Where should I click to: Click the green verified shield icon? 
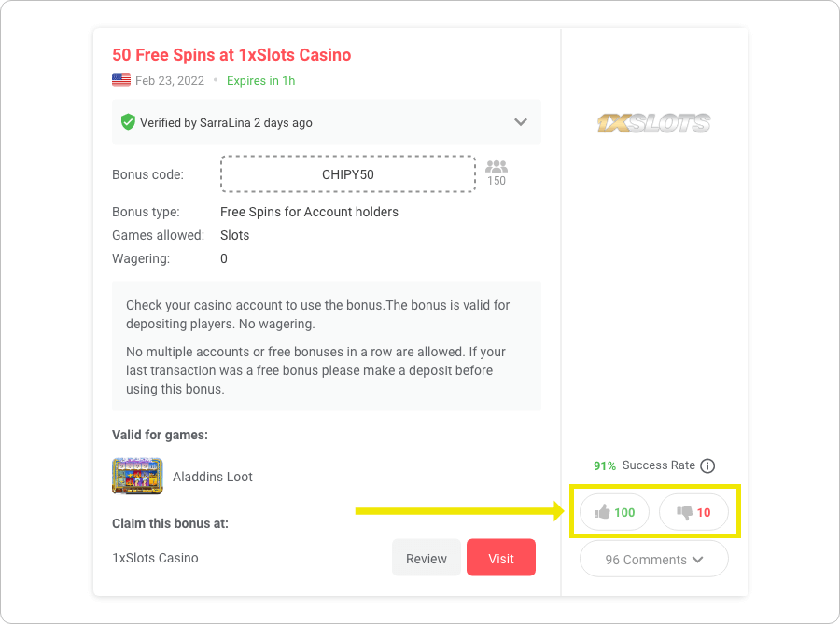pyautogui.click(x=128, y=122)
